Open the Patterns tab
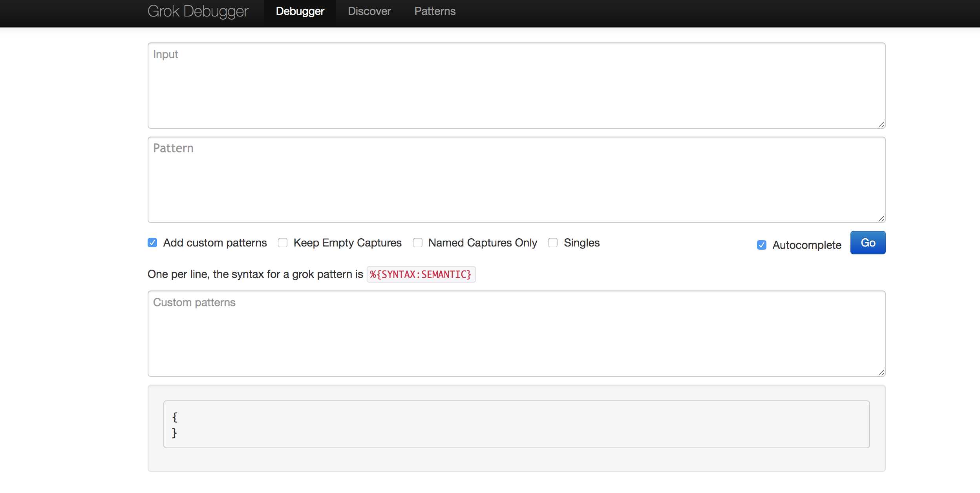 (x=435, y=12)
